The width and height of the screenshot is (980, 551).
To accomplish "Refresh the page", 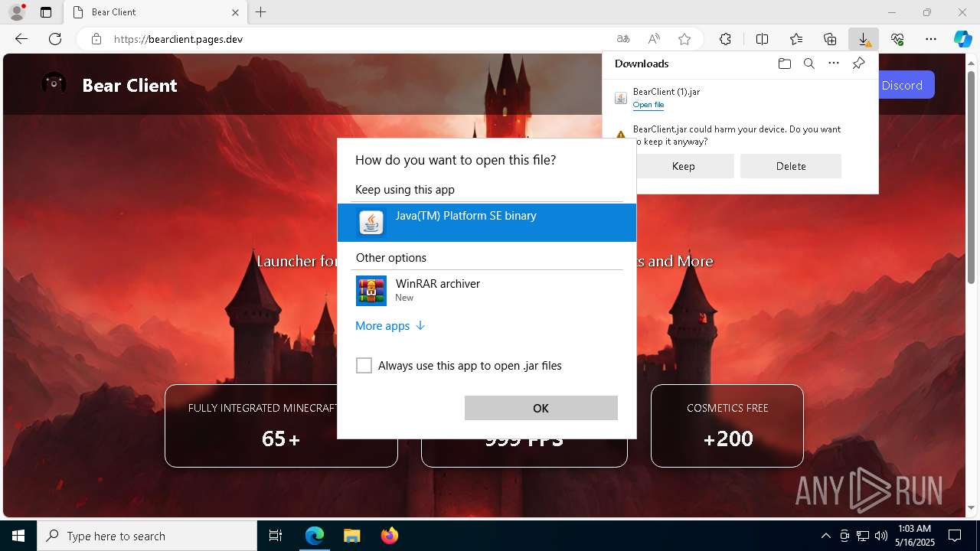I will (x=55, y=39).
